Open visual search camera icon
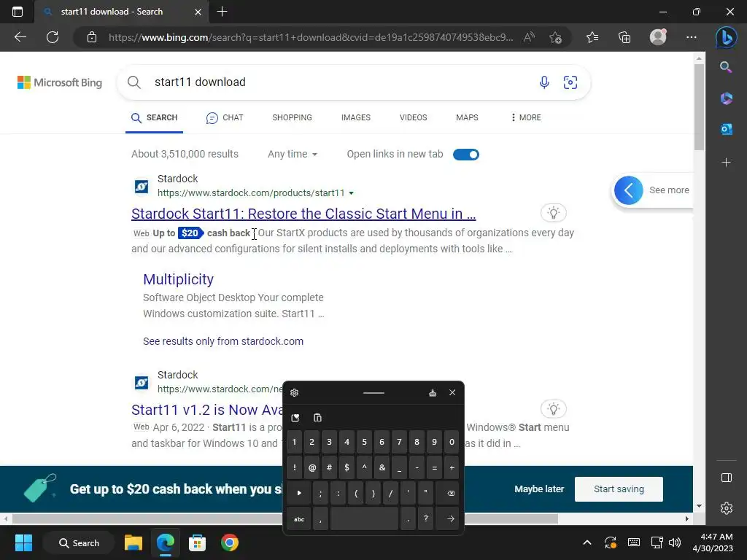Screen dimensions: 747x560 coord(570,82)
